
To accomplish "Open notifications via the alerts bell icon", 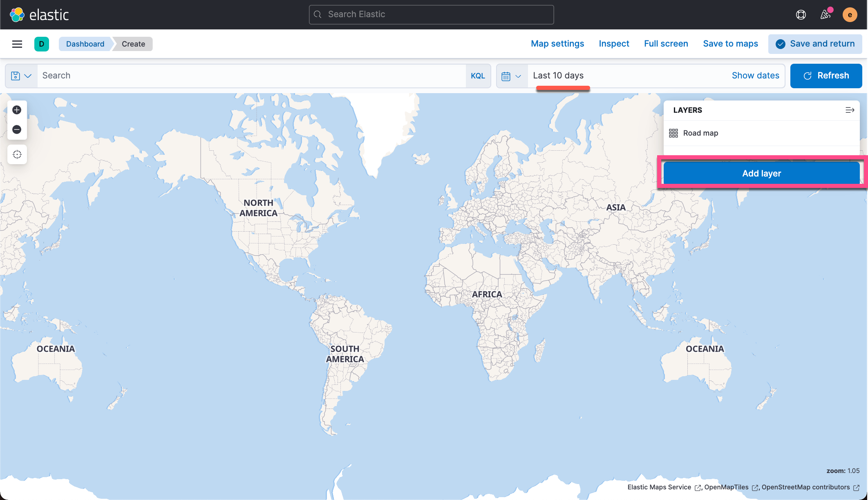I will pyautogui.click(x=825, y=15).
